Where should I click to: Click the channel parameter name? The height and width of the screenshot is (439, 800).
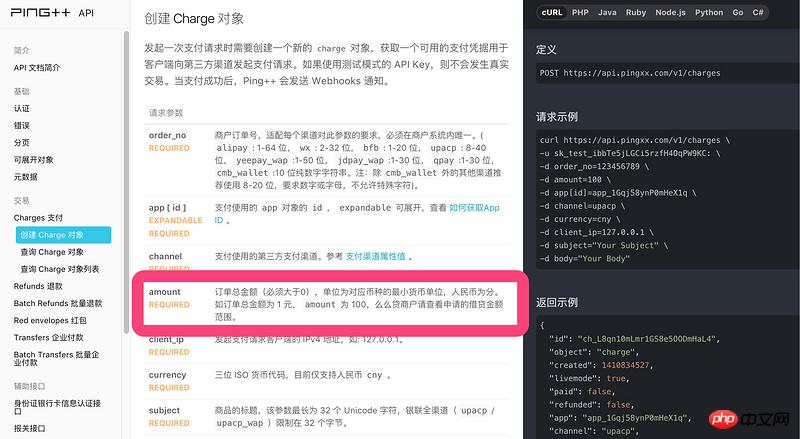[x=165, y=256]
